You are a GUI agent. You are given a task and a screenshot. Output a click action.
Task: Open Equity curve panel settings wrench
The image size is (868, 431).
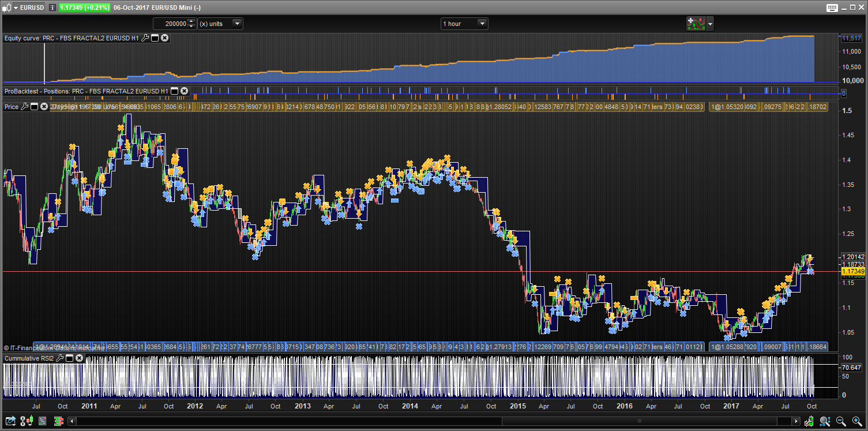point(145,38)
